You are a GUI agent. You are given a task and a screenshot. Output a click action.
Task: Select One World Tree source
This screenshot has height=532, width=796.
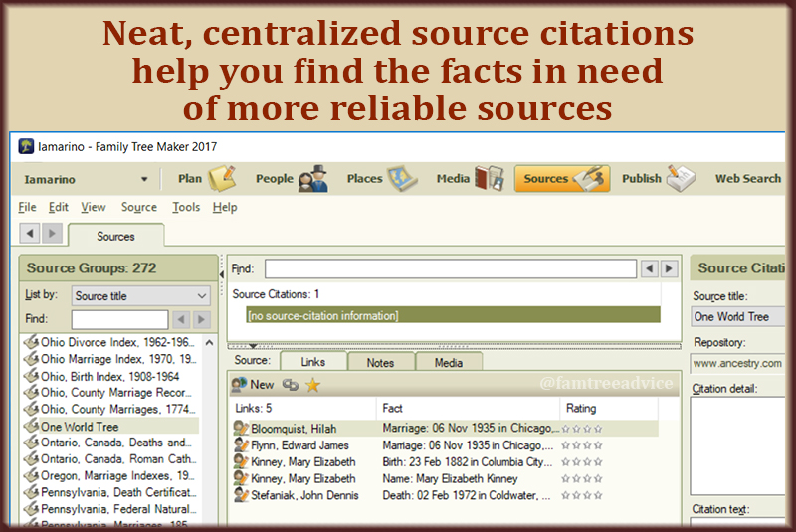109,426
